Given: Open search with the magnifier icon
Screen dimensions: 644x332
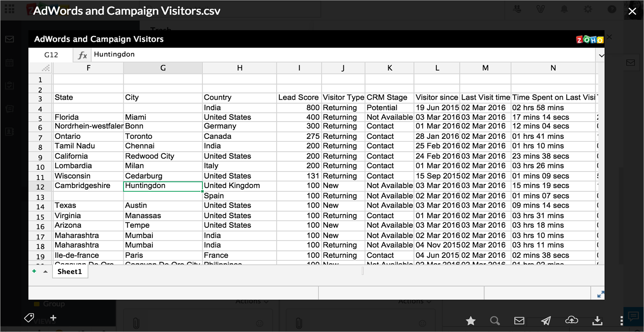Looking at the screenshot, I should pos(495,320).
